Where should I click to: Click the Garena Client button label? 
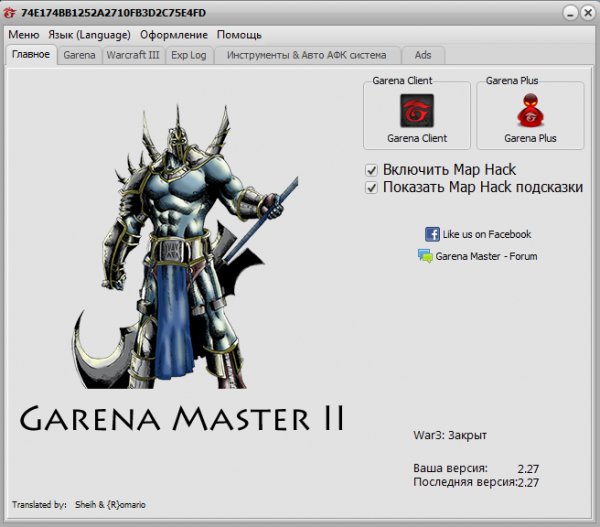click(417, 138)
